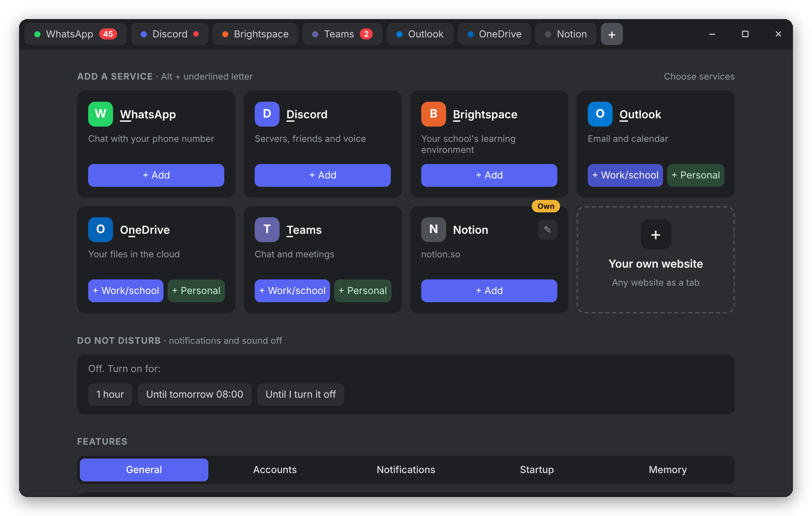Add Teams Work/school account

click(x=292, y=290)
